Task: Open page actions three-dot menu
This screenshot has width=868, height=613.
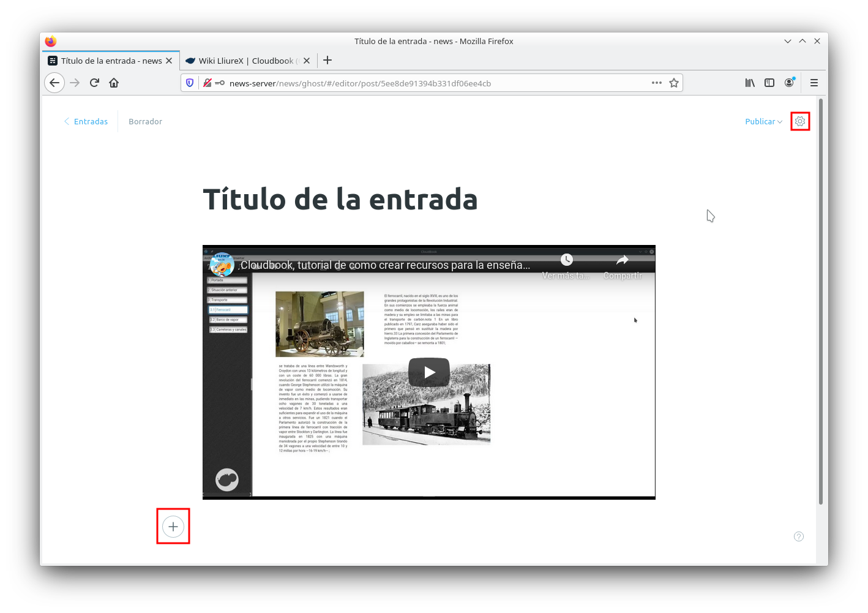Action: [656, 83]
